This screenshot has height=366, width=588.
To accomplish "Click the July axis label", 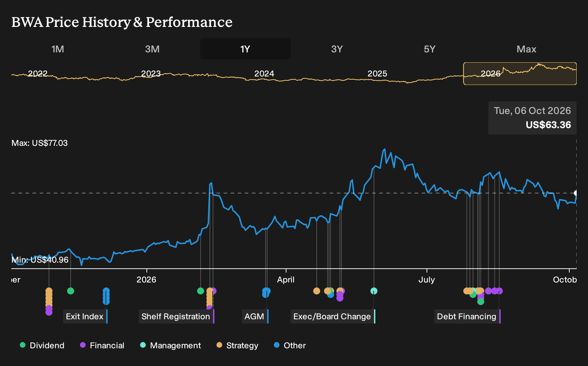I will click(427, 280).
